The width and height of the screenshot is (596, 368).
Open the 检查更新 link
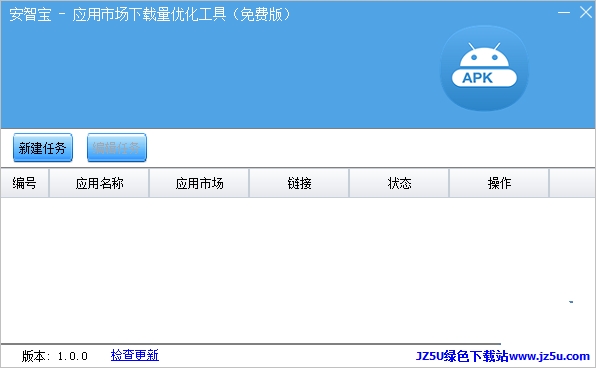[x=135, y=355]
